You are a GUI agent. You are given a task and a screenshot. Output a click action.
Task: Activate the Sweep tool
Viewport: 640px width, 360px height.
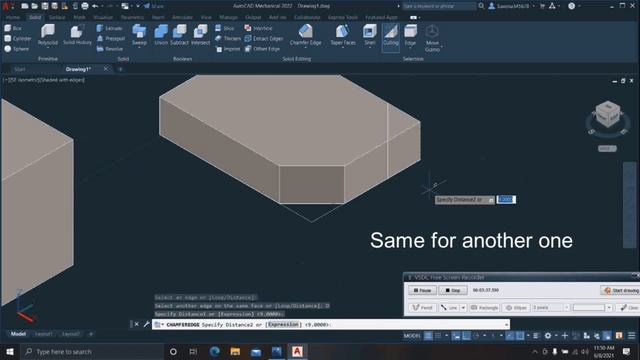pos(139,34)
